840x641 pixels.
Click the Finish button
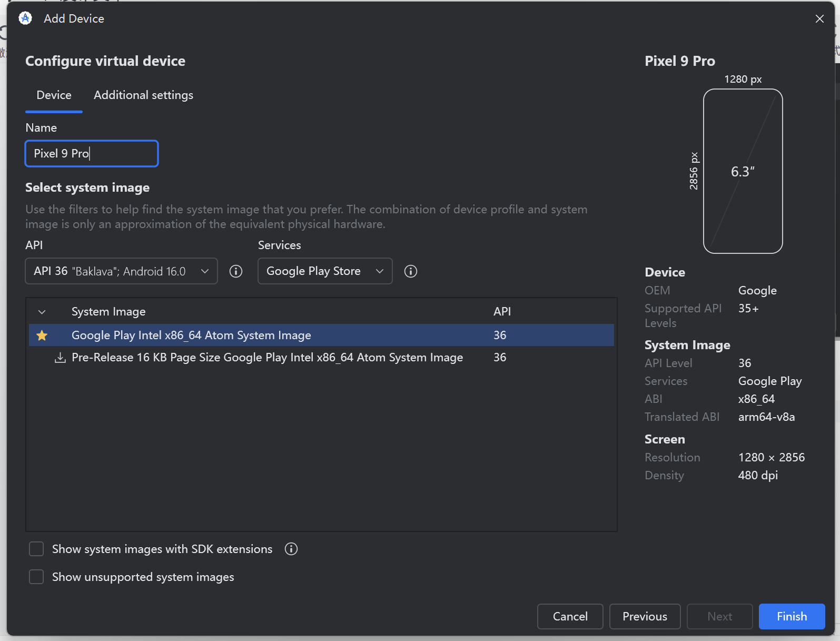point(792,616)
